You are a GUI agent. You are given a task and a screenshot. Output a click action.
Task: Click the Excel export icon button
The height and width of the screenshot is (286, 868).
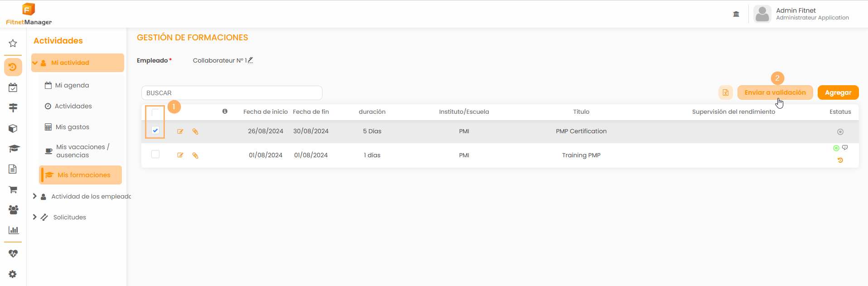tap(725, 92)
